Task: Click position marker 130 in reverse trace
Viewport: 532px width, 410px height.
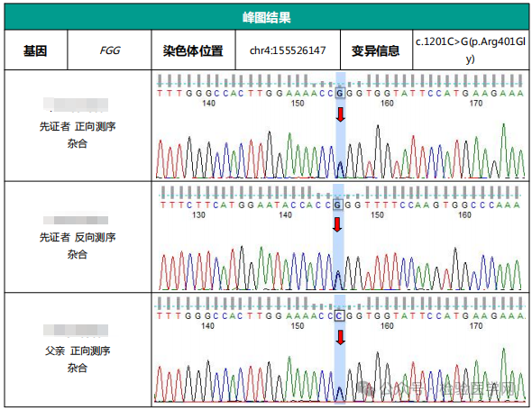Action: tap(198, 214)
